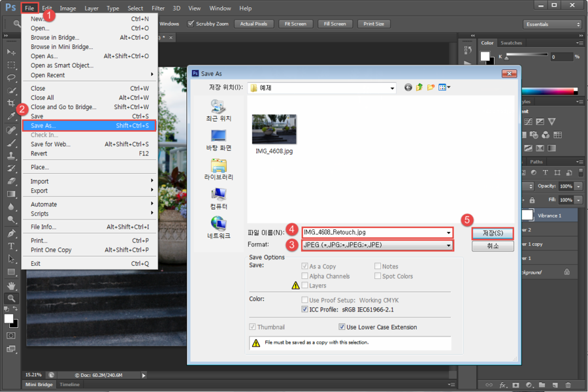Select the Horizontal Type tool
This screenshot has width=588, height=392.
(11, 246)
